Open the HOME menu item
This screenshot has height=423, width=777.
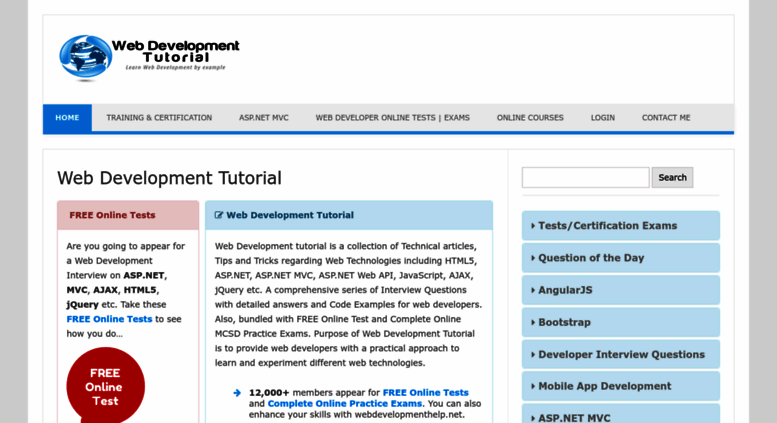[x=67, y=118]
